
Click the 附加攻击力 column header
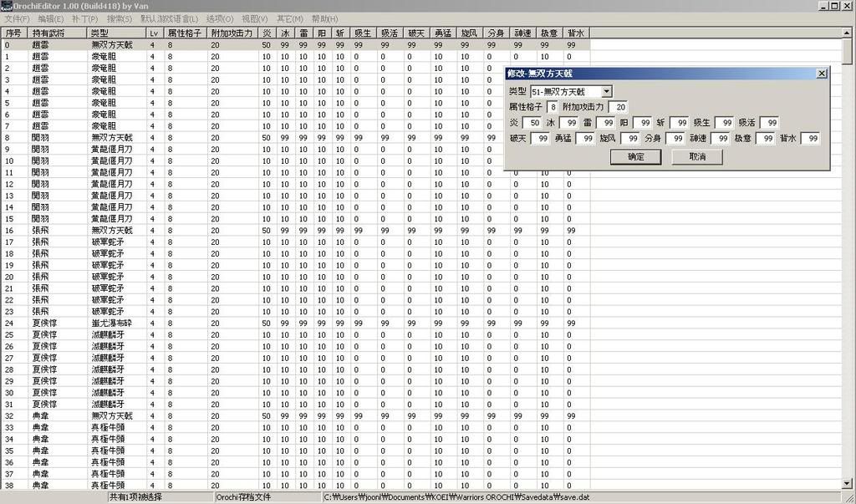pyautogui.click(x=232, y=33)
